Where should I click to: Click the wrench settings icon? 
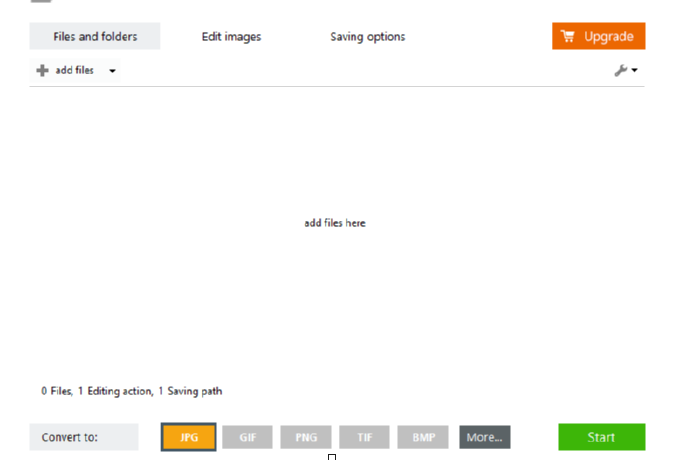coord(620,71)
